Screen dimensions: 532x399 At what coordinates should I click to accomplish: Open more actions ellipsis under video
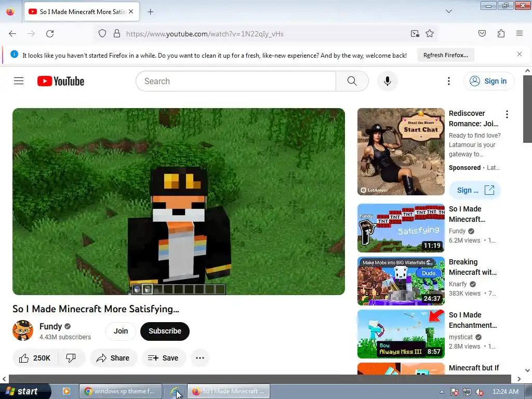tap(200, 358)
